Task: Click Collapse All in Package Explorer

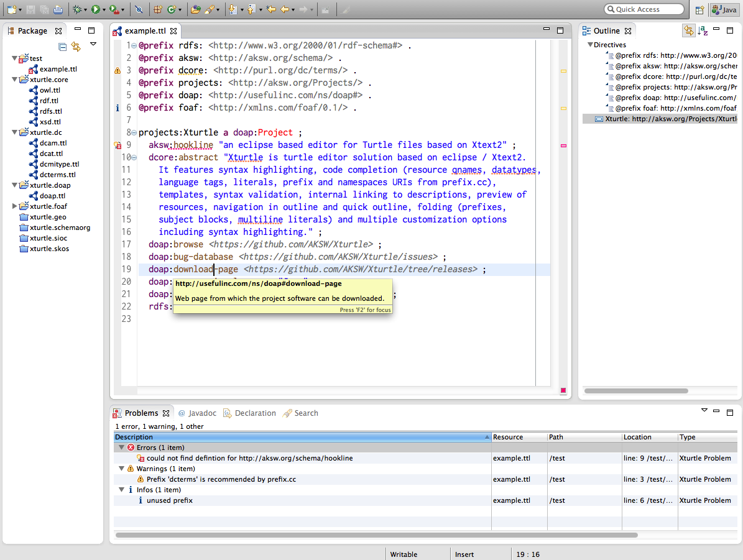Action: pos(62,47)
